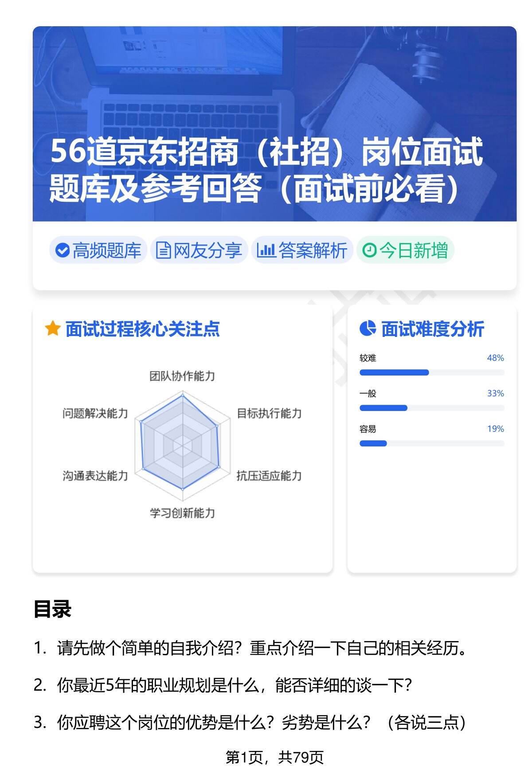Open question 2 about 5年职业规划
The width and height of the screenshot is (532, 778).
click(x=235, y=685)
